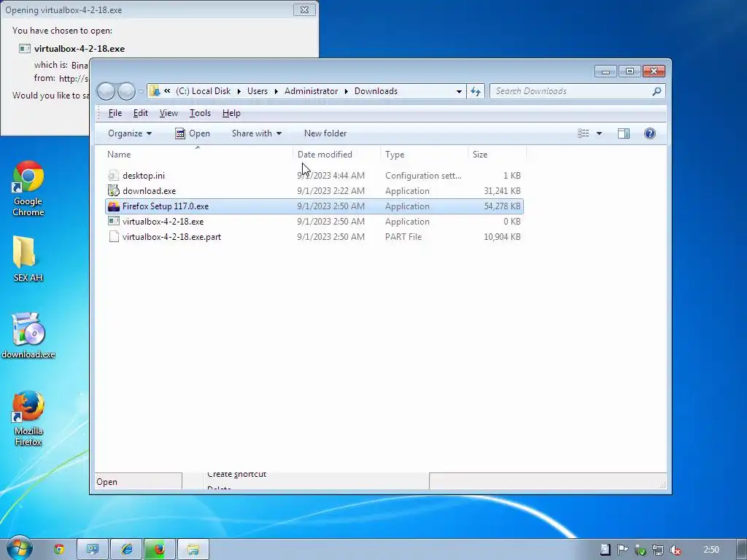The width and height of the screenshot is (747, 560).
Task: Click the Explorer Forward navigation button
Action: 125,91
